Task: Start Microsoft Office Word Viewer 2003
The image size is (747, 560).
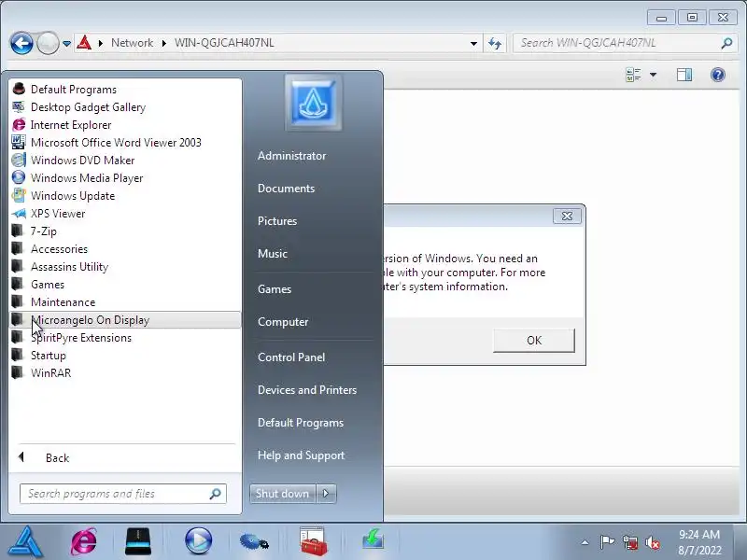Action: coord(125,143)
